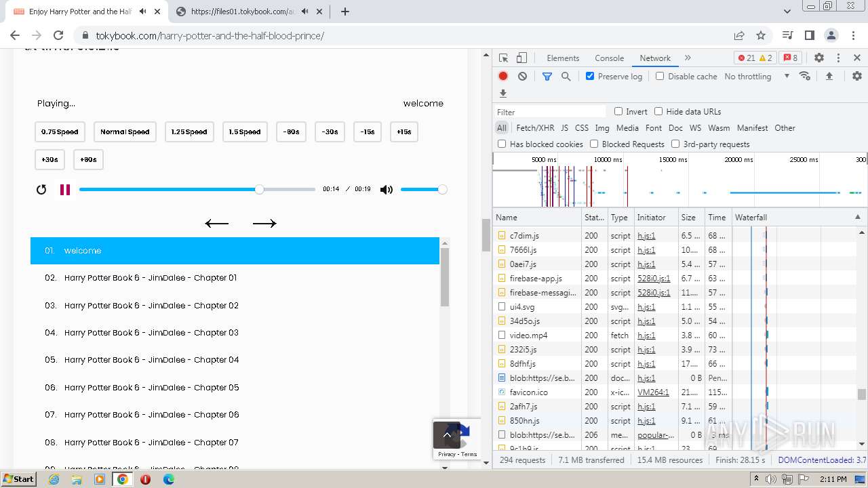Go to next track with right arrow

264,223
